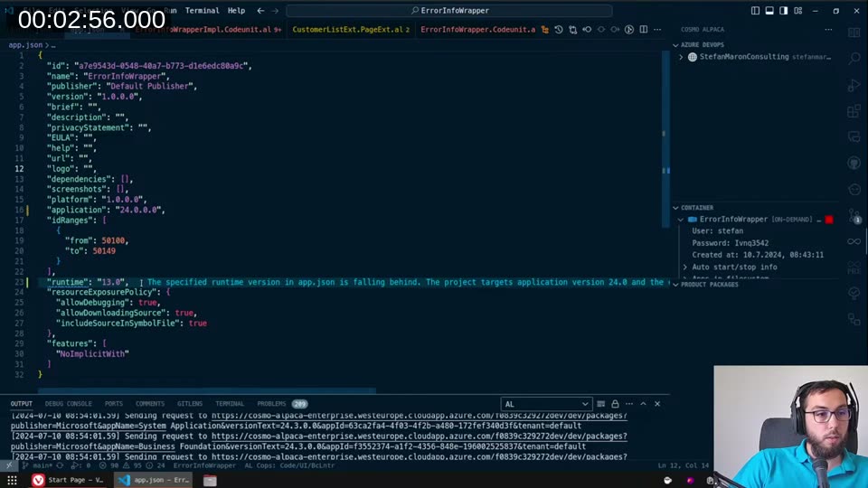The width and height of the screenshot is (868, 488).
Task: Maximize the panel with chevron up
Action: (643, 404)
